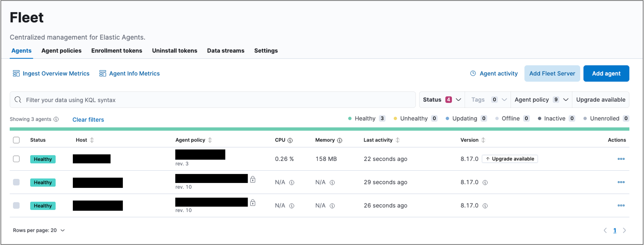
Task: Click the Unhealthy 0 legend entry
Action: coord(415,118)
